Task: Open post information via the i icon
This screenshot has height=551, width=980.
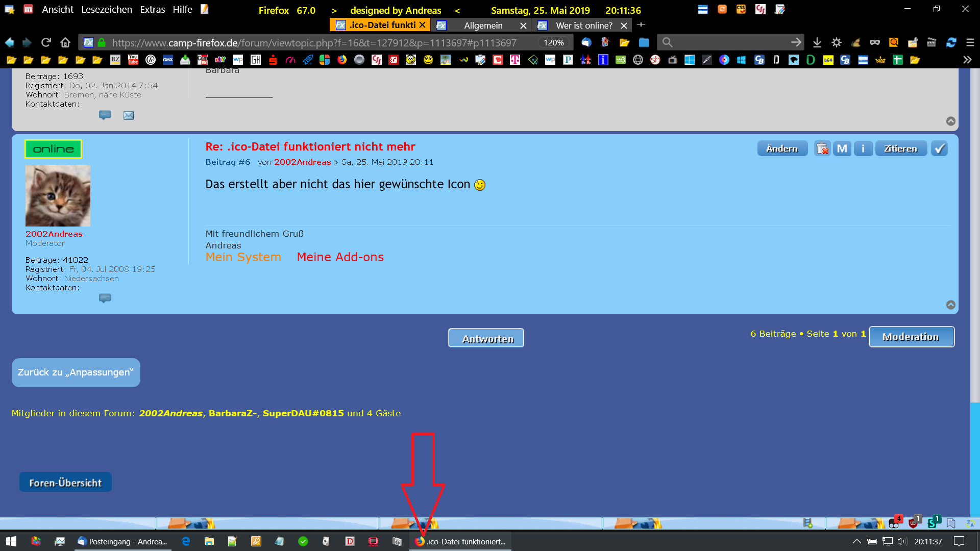Action: coord(863,148)
